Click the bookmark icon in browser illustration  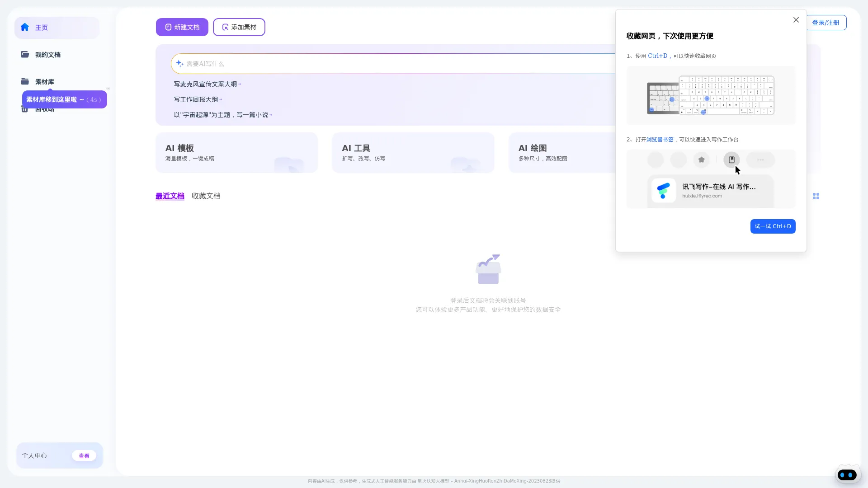point(731,160)
